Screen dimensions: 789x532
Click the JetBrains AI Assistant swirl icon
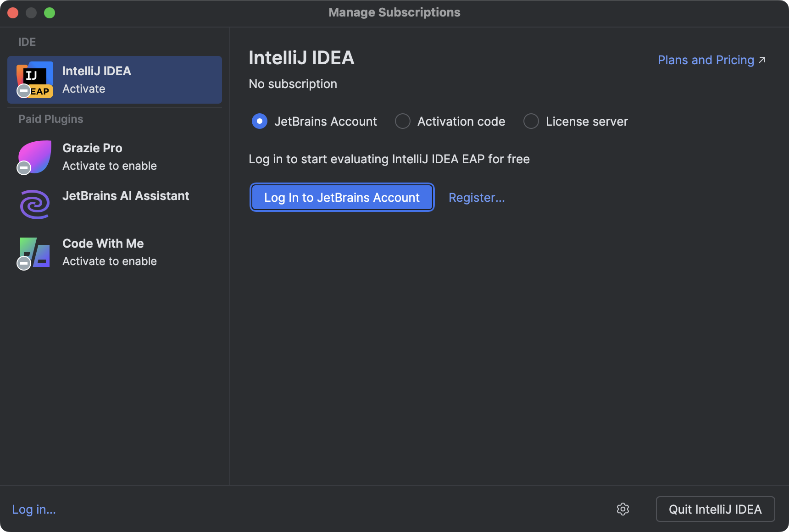34,204
